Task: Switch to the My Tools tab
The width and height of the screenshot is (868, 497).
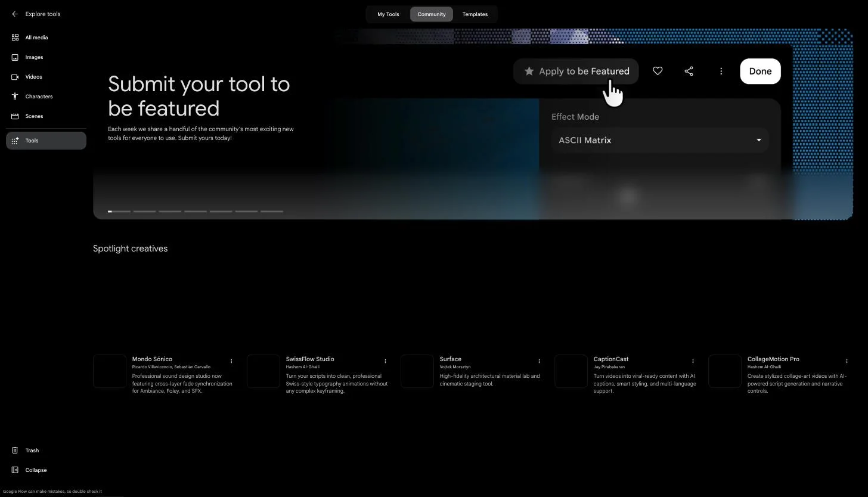Action: coord(388,14)
